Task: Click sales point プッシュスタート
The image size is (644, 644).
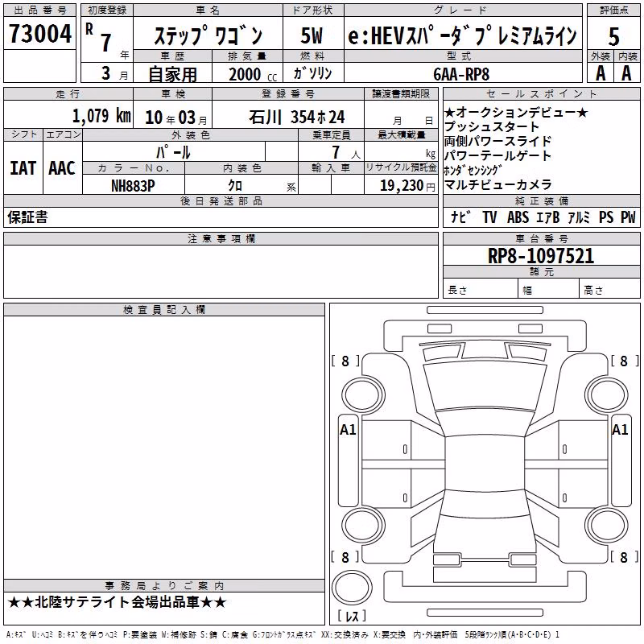Action: (x=492, y=126)
